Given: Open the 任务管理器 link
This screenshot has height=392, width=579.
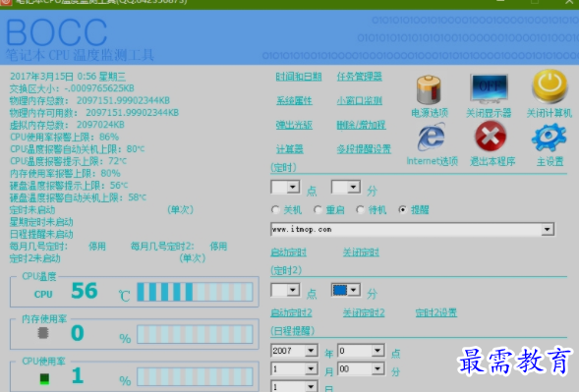Looking at the screenshot, I should click(x=359, y=77).
